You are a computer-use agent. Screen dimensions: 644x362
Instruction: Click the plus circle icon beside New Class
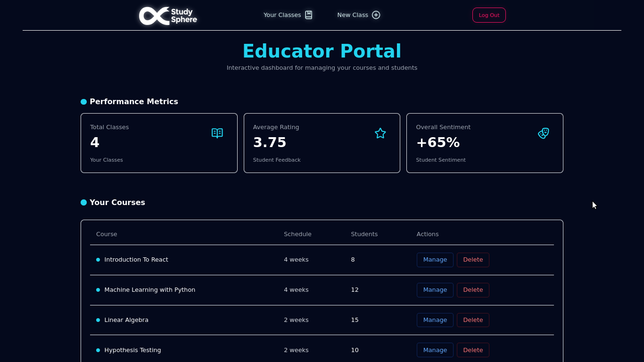376,15
